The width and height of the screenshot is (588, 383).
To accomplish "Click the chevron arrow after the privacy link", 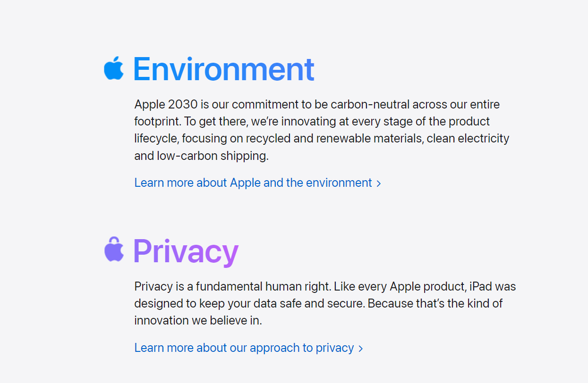I will pos(361,349).
